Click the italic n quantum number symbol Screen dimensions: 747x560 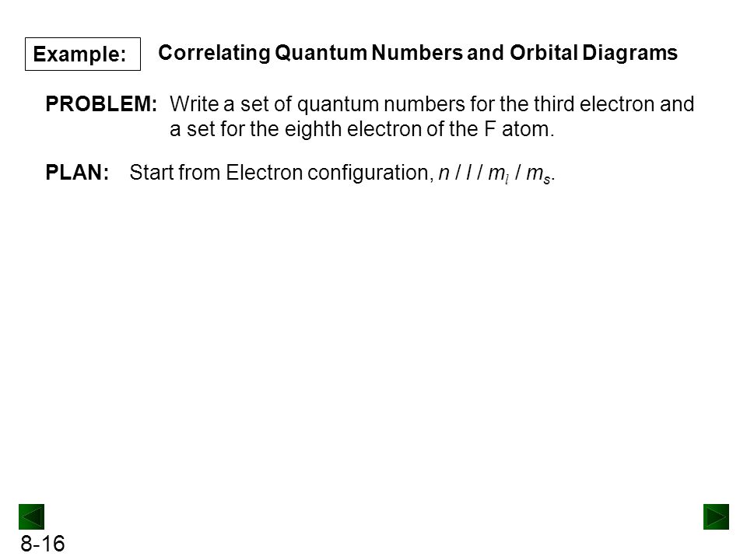[x=444, y=173]
